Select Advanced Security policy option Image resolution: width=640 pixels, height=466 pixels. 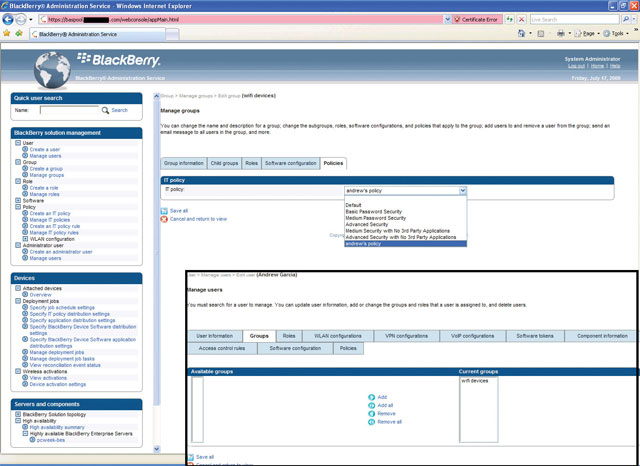coord(367,224)
